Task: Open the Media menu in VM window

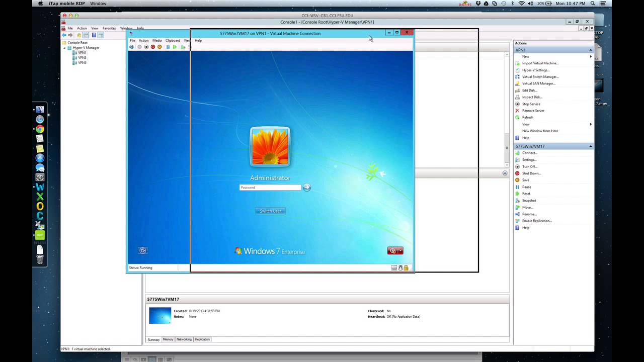Action: (157, 40)
